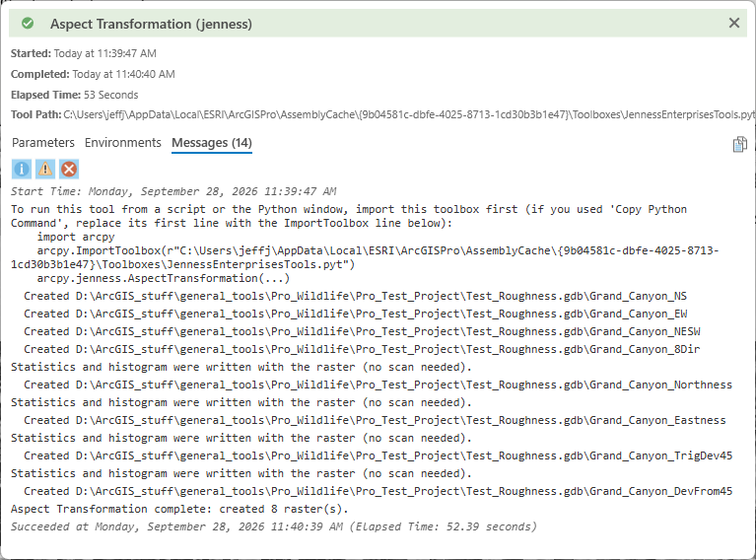Switch to the Parameters tab
The height and width of the screenshot is (560, 756).
pyautogui.click(x=43, y=143)
